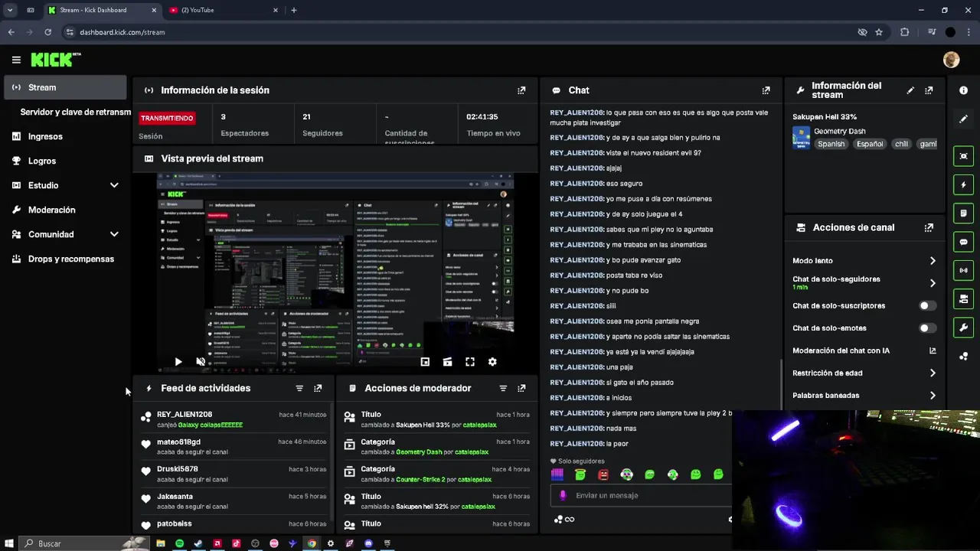Pick the red angry face emote

603,474
